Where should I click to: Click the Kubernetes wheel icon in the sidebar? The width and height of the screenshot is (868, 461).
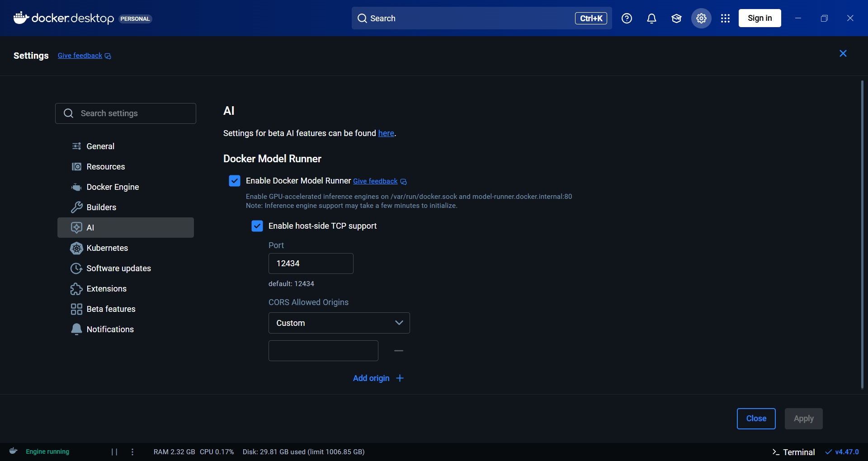[76, 248]
